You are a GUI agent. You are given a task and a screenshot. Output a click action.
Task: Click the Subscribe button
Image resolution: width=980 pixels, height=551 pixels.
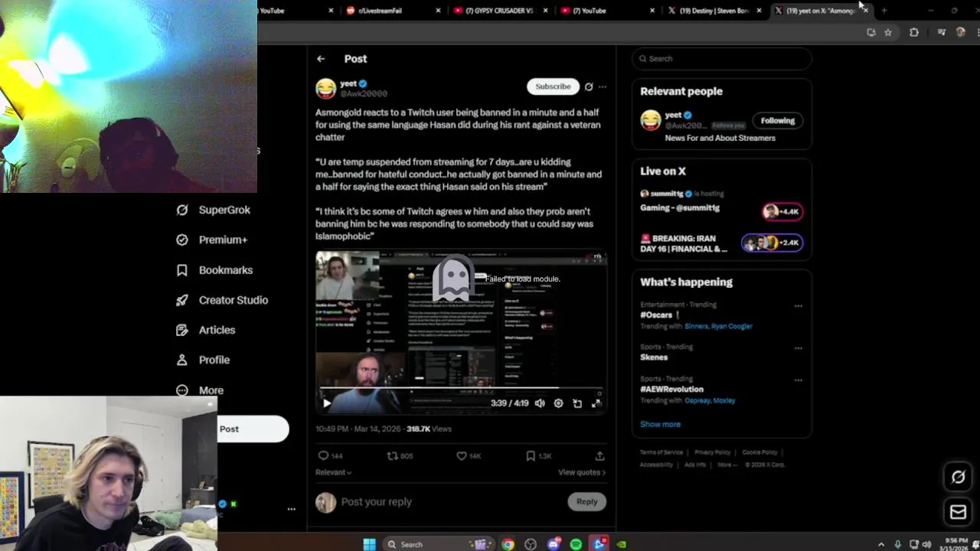point(553,86)
